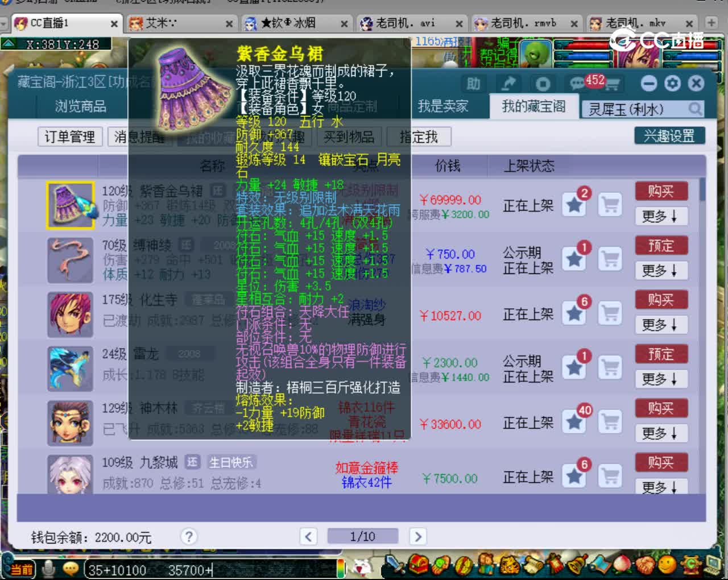This screenshot has width=728, height=580.
Task: Click the search magnifier icon
Action: click(x=695, y=109)
